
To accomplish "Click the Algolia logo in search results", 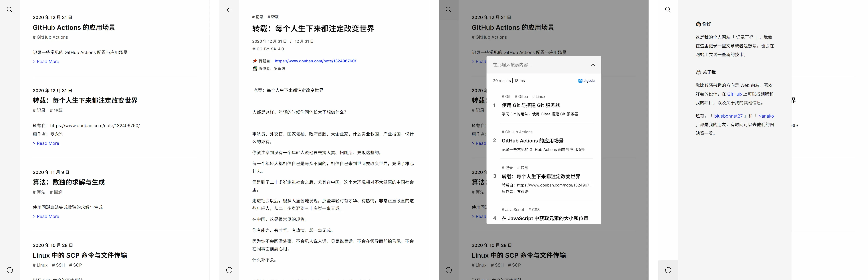I will pyautogui.click(x=586, y=81).
